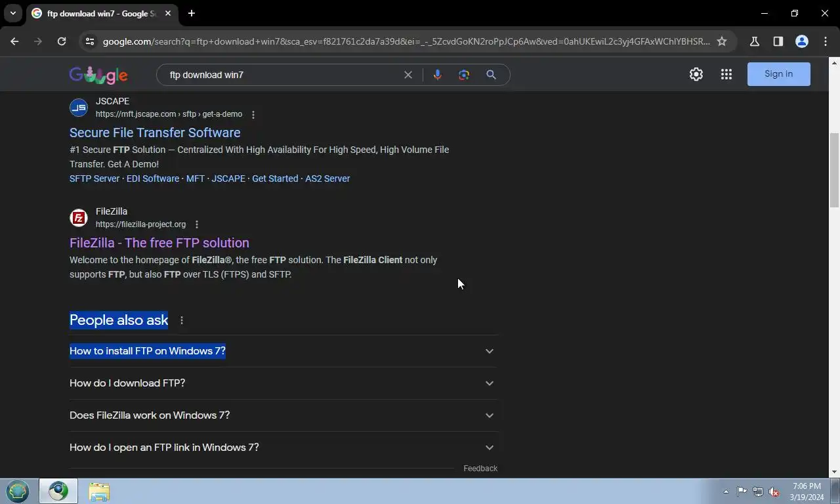Submit search with magnifier icon
The height and width of the screenshot is (504, 840).
(x=491, y=75)
